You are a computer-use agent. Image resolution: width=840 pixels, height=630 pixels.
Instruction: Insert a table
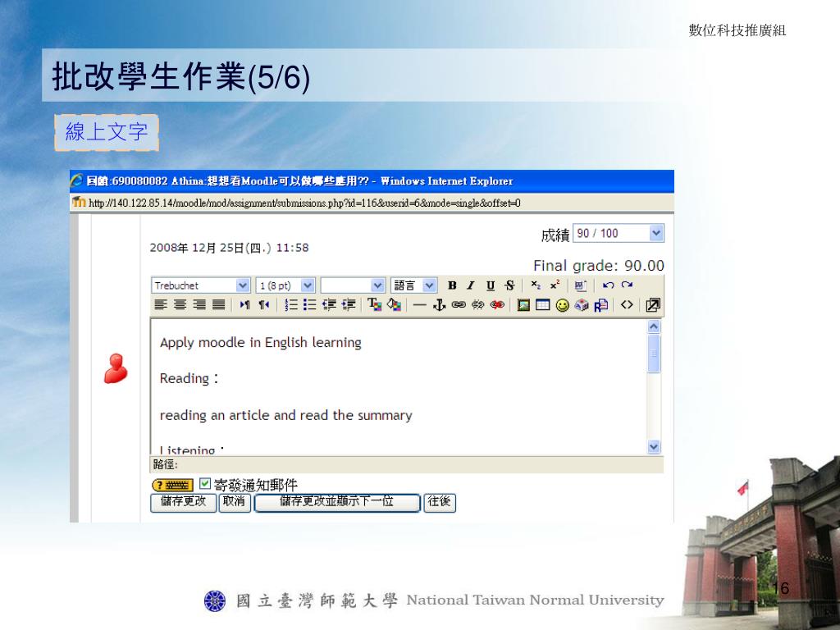click(543, 305)
